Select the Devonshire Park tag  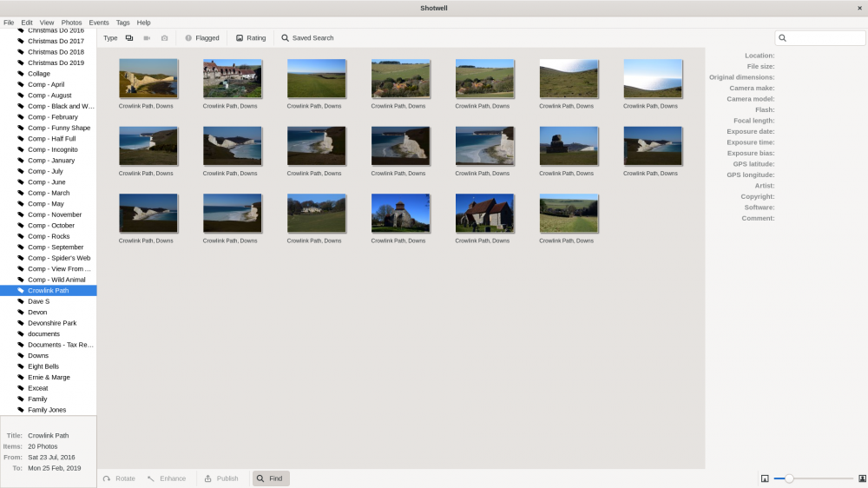(52, 323)
